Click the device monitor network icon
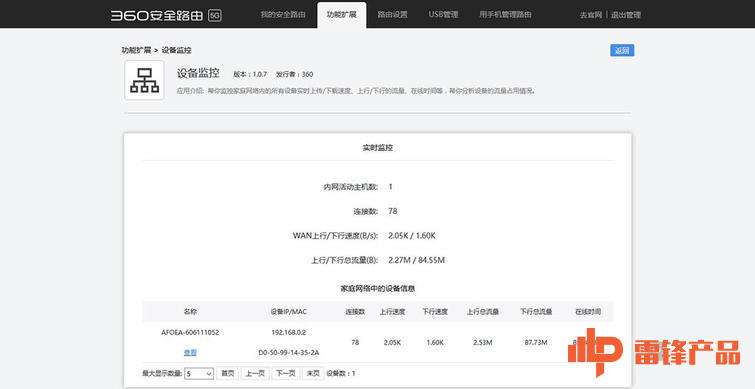755x389 pixels. pos(144,80)
